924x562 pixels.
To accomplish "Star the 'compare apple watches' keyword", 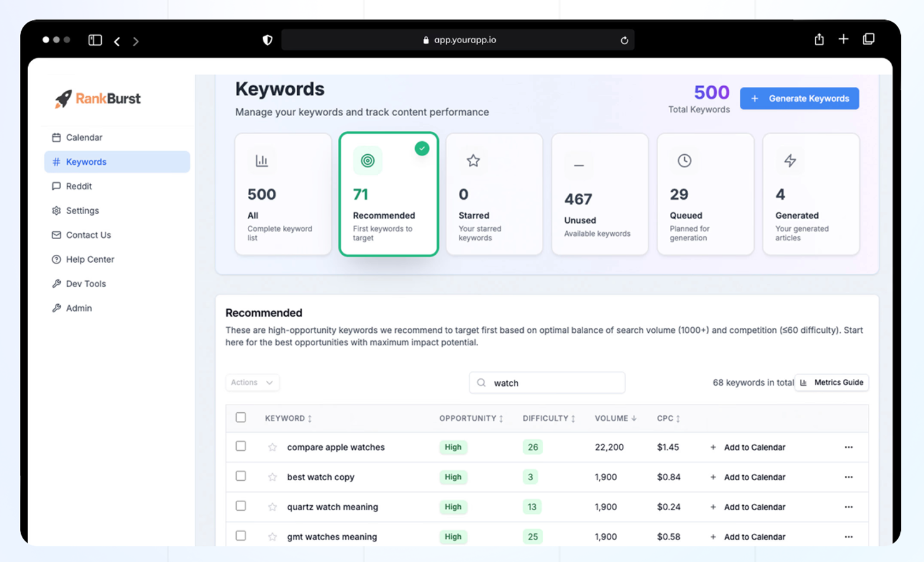I will (272, 447).
